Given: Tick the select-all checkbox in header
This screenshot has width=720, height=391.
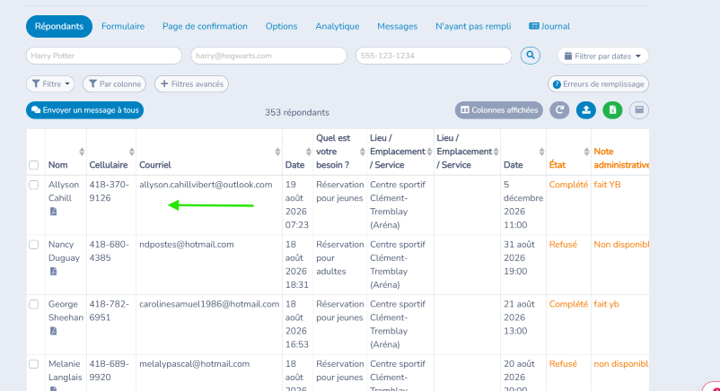Looking at the screenshot, I should pyautogui.click(x=34, y=165).
